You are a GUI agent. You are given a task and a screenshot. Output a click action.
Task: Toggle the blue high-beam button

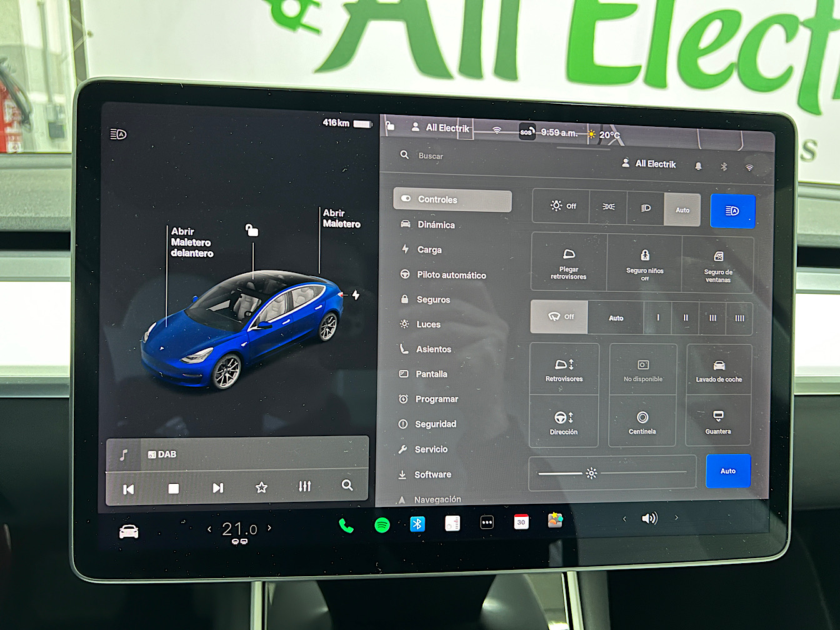coord(732,211)
